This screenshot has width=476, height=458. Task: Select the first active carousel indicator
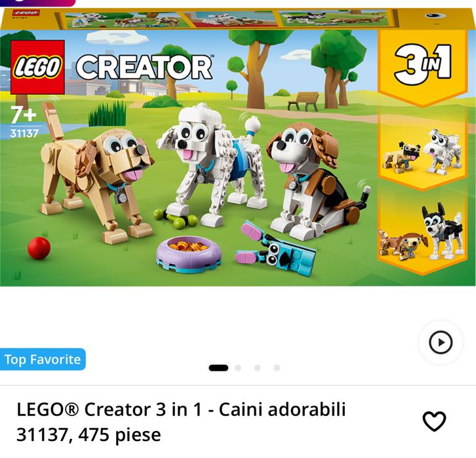(x=218, y=368)
